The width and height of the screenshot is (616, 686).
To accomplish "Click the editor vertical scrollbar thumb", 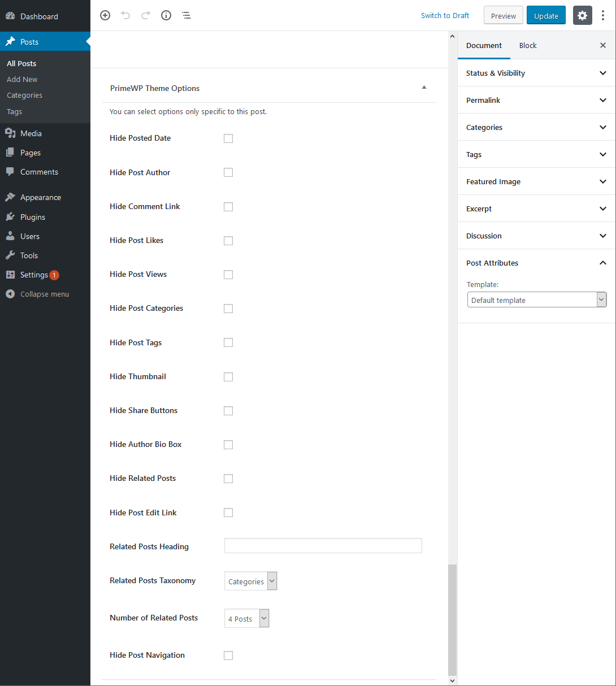I will click(x=452, y=619).
